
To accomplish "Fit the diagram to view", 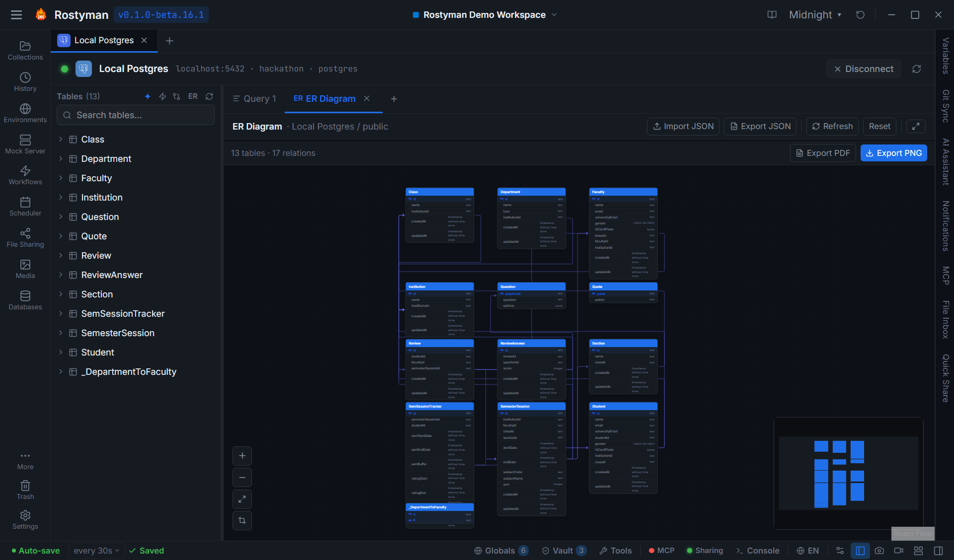I will tap(242, 499).
